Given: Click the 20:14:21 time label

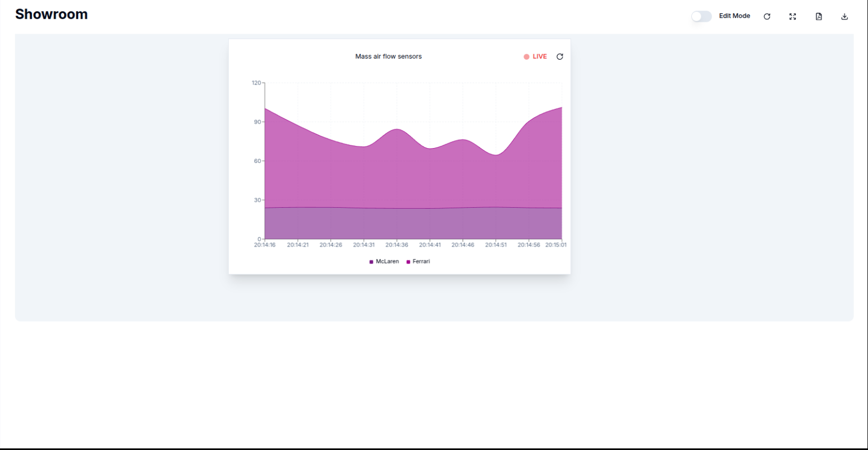Looking at the screenshot, I should click(x=297, y=245).
